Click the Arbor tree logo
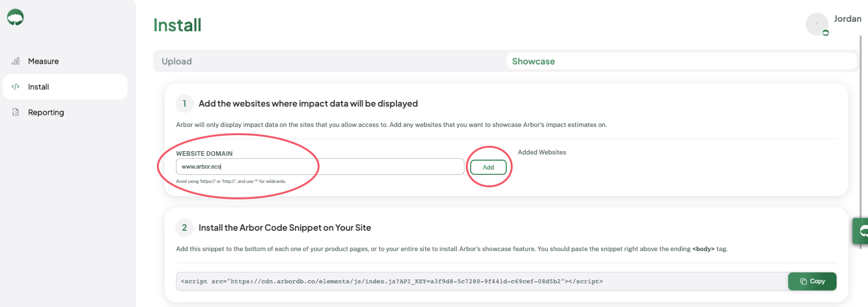This screenshot has width=868, height=307. point(15,17)
